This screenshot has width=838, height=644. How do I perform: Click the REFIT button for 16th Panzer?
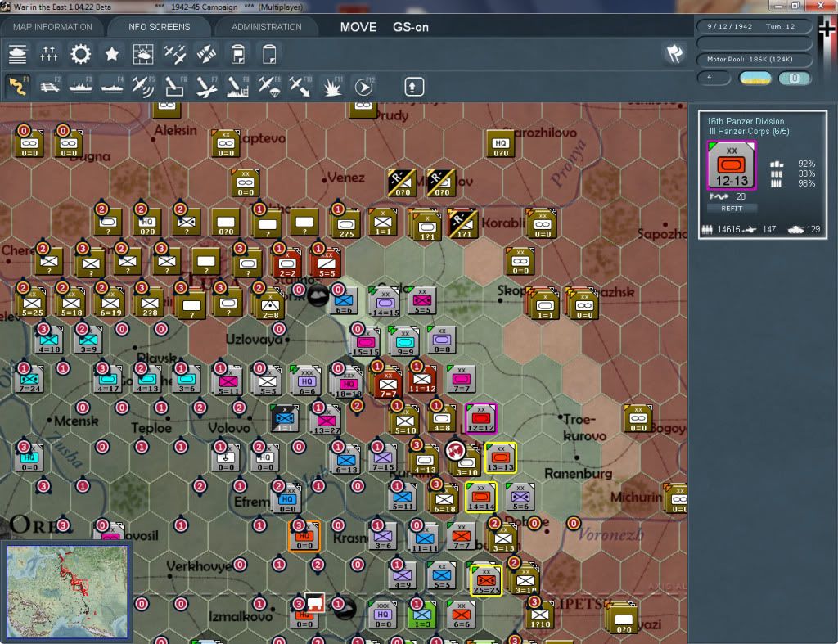pos(731,209)
